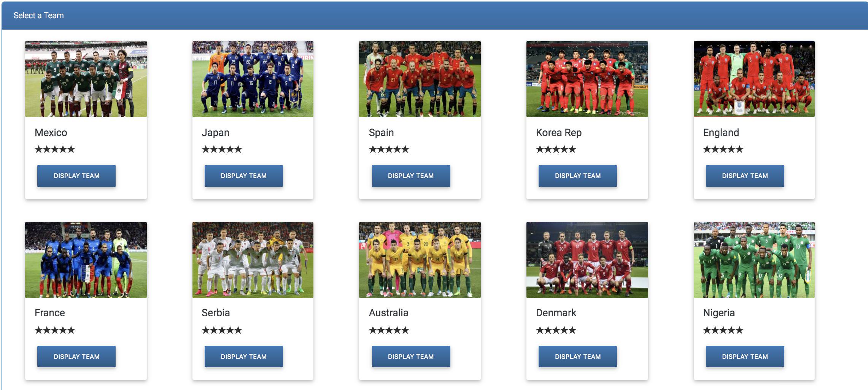Image resolution: width=868 pixels, height=390 pixels.
Task: Click the Serbia star rating
Action: [222, 330]
